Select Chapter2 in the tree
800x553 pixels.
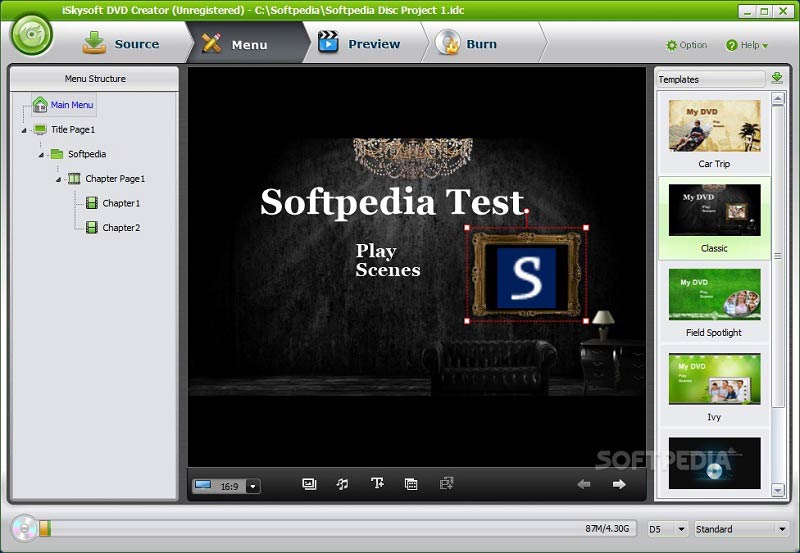tap(121, 228)
